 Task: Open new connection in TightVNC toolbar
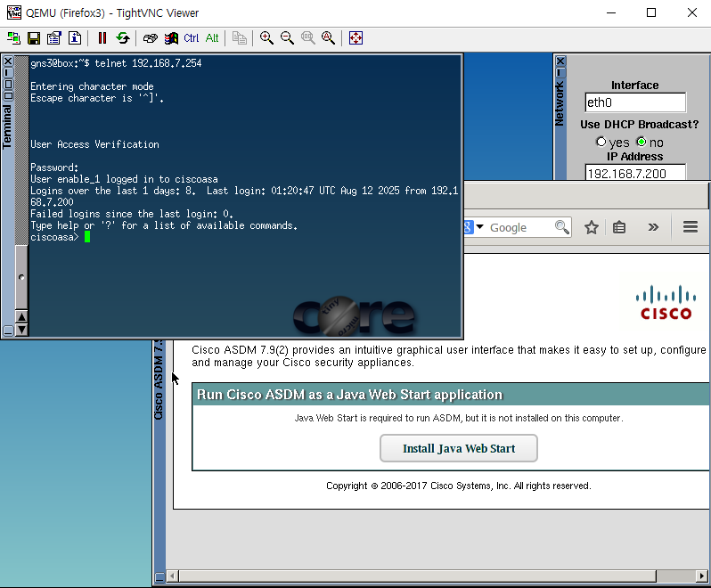coord(13,38)
